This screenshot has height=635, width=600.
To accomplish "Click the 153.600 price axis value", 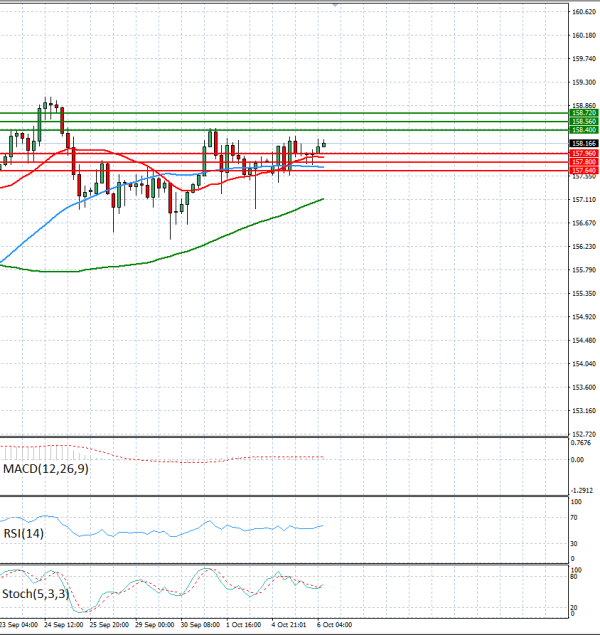I will tap(584, 388).
